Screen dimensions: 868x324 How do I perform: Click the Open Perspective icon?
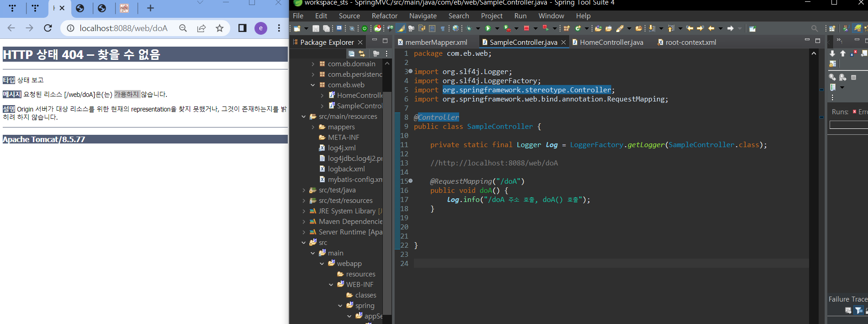click(x=832, y=28)
